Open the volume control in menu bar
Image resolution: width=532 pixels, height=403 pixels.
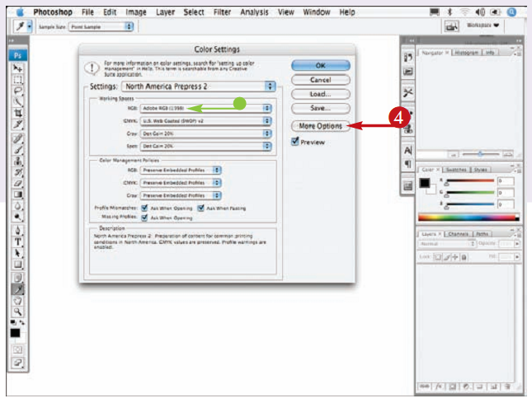pyautogui.click(x=480, y=12)
